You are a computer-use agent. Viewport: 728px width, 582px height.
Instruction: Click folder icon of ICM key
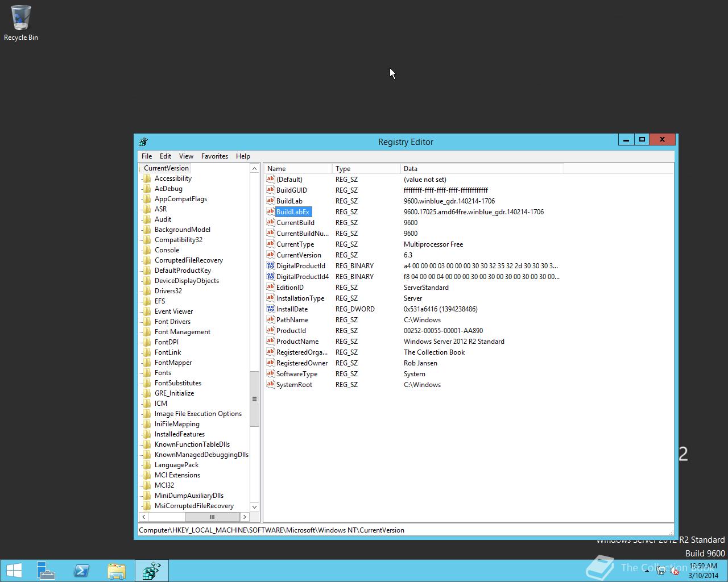point(147,404)
